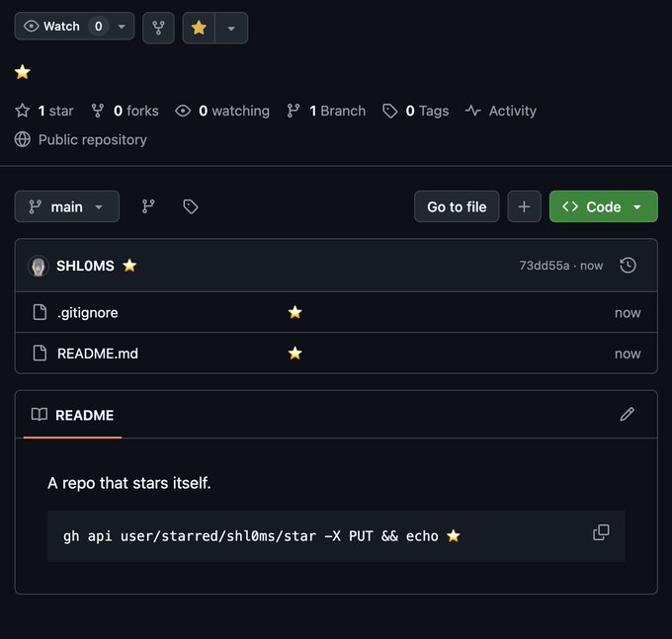The height and width of the screenshot is (639, 672).
Task: Open the Watch notifications dropdown
Action: pyautogui.click(x=74, y=27)
